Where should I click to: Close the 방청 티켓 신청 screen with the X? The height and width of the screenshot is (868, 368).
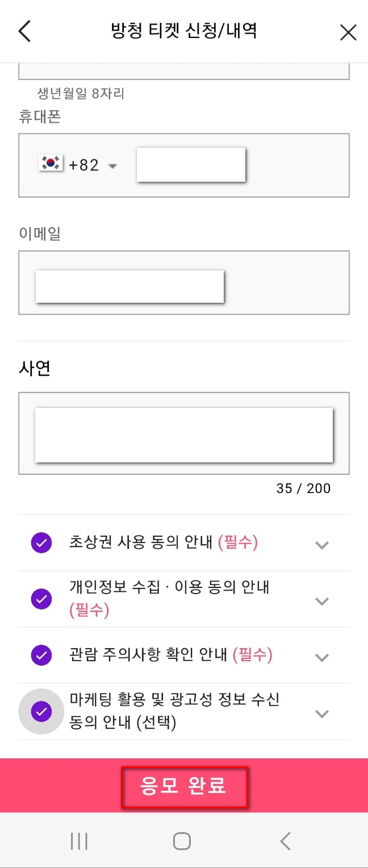[347, 32]
